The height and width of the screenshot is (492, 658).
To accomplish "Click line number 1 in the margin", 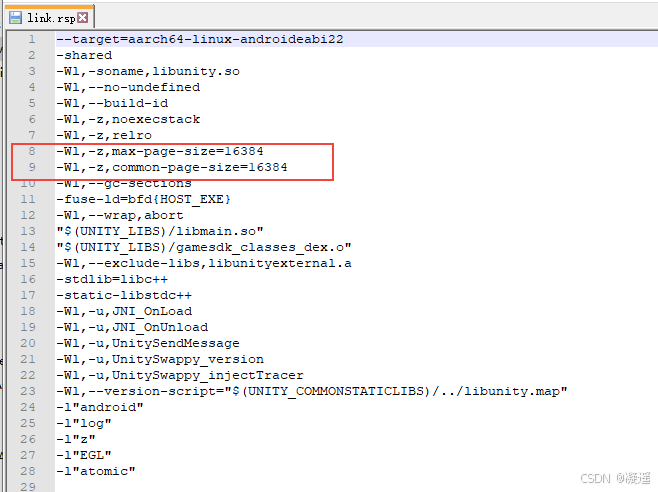I will (32, 39).
